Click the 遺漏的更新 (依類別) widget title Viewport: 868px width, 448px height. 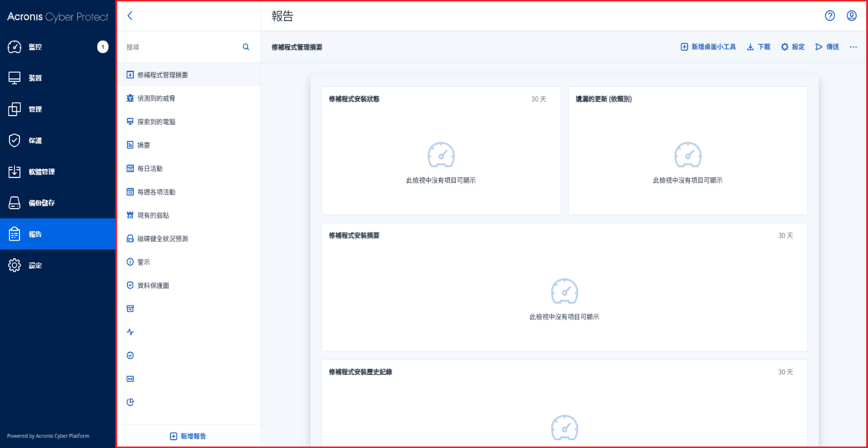[x=604, y=99]
